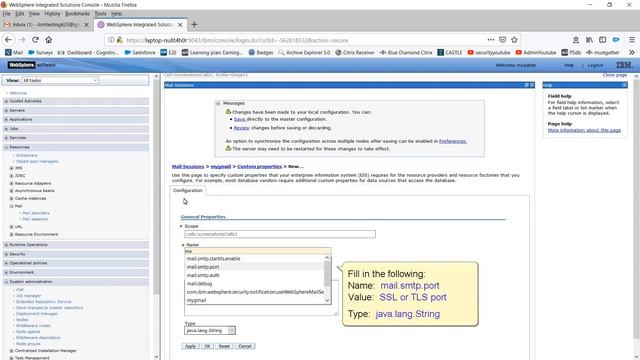Open Mail sessions in navigation tree
Screen dimensions: 640x360
tap(35, 219)
